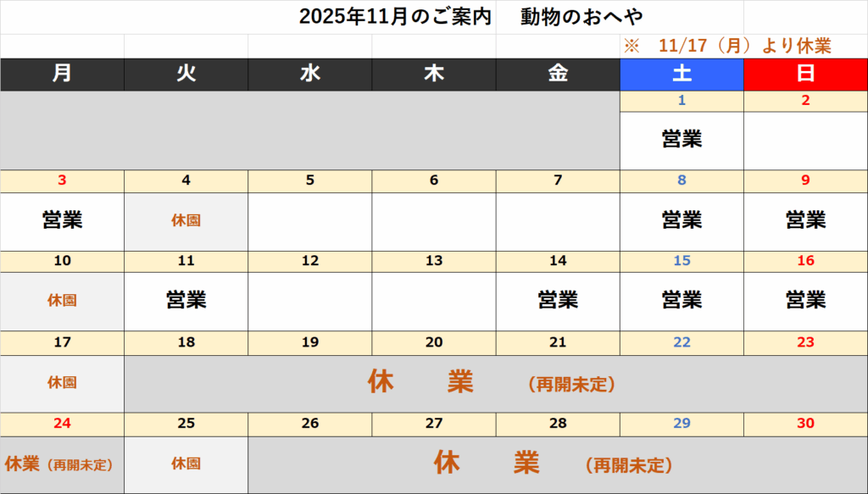Select the 11/17(月)より休業 notice
Screen dimensions: 868x494
pos(726,46)
